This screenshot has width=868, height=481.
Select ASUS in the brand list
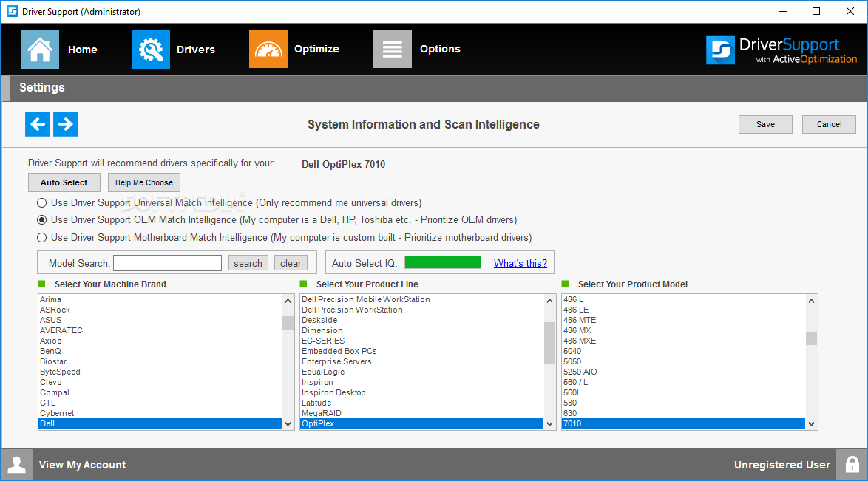tap(160, 320)
